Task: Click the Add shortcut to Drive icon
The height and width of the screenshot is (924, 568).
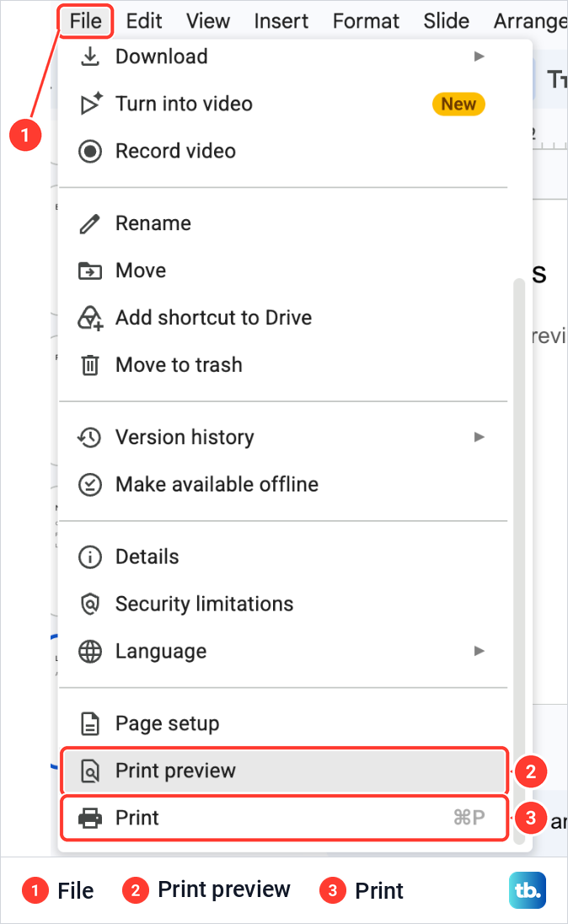Action: pyautogui.click(x=90, y=318)
